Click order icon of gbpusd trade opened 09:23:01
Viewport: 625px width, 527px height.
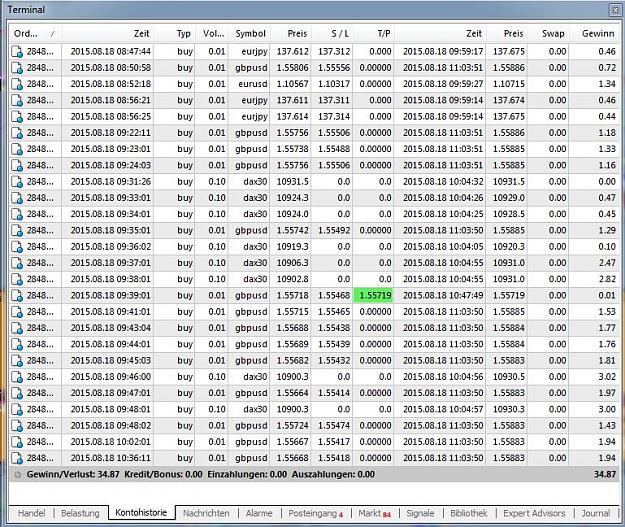click(x=17, y=149)
